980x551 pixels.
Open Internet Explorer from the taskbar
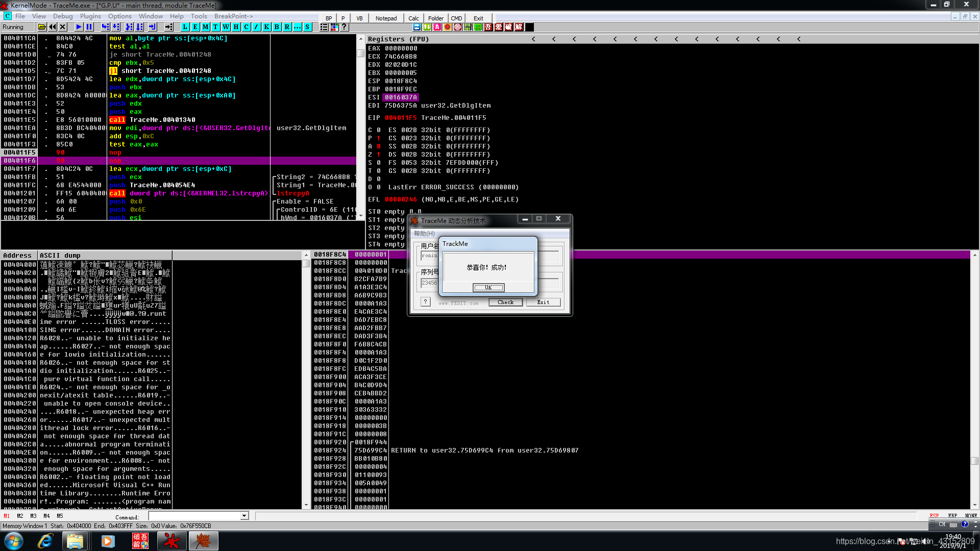click(x=45, y=541)
